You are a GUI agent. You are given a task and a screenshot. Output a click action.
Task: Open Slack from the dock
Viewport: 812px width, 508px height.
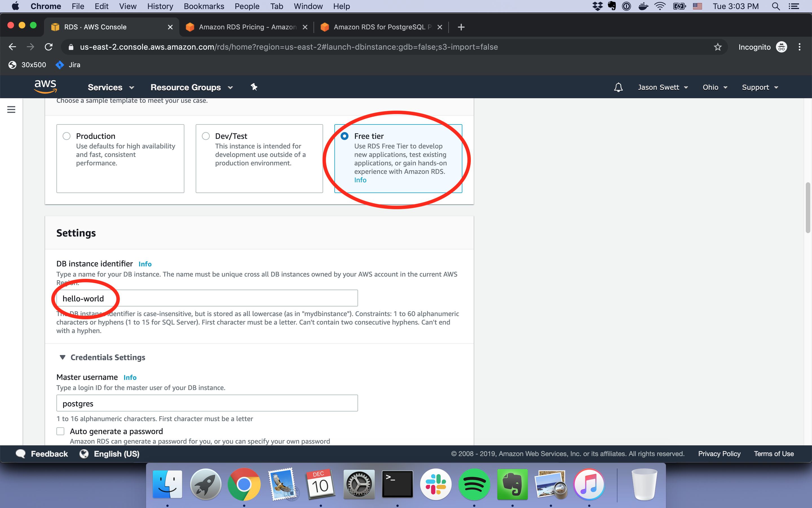(436, 484)
